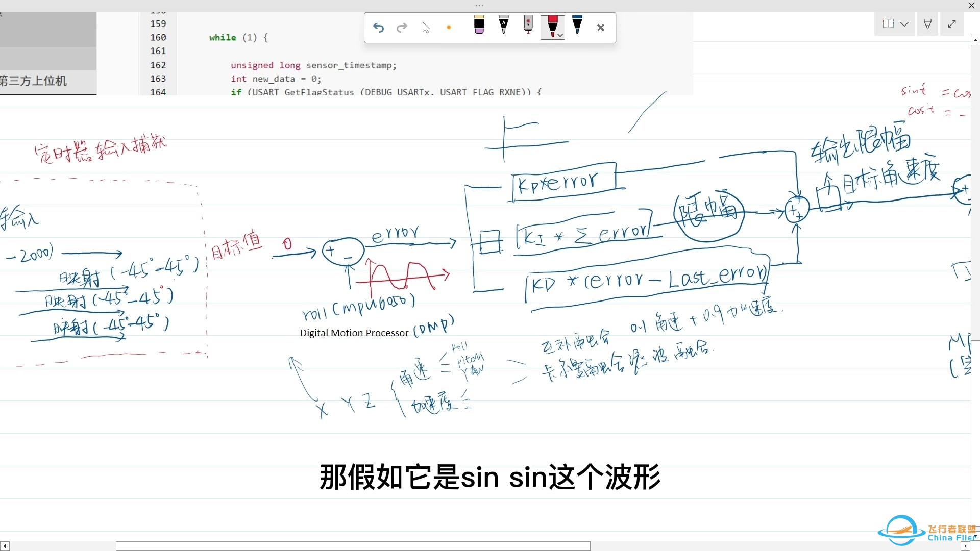Exit full screen with the arrows icon
The image size is (980, 551).
point(952,24)
